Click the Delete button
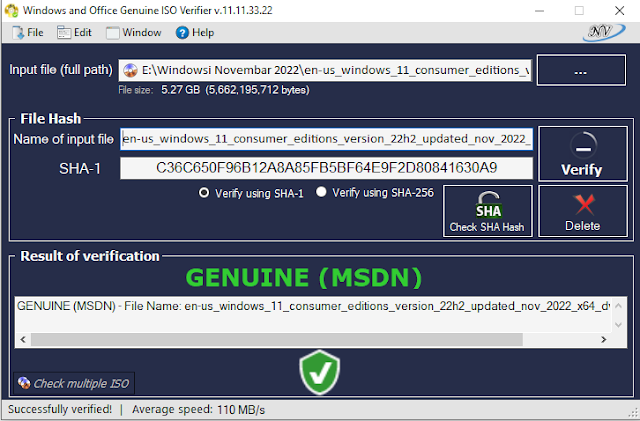Image resolution: width=640 pixels, height=421 pixels. pyautogui.click(x=582, y=211)
